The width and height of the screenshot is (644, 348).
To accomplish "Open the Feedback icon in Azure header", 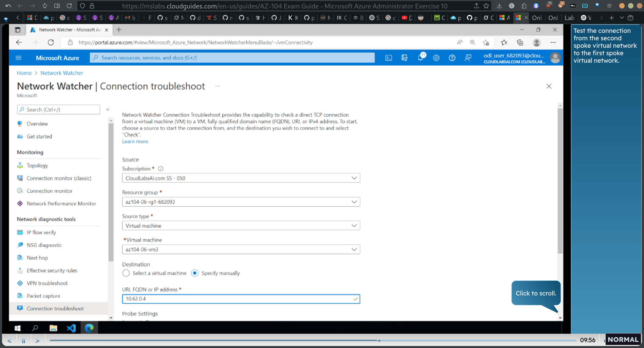I will [468, 58].
